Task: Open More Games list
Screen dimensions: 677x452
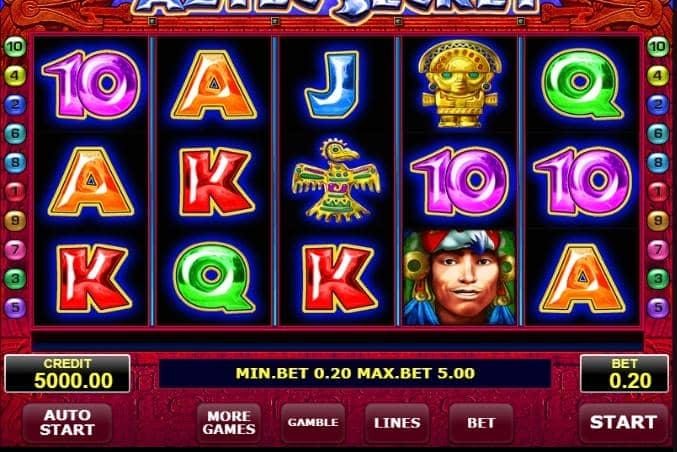Action: pyautogui.click(x=229, y=423)
